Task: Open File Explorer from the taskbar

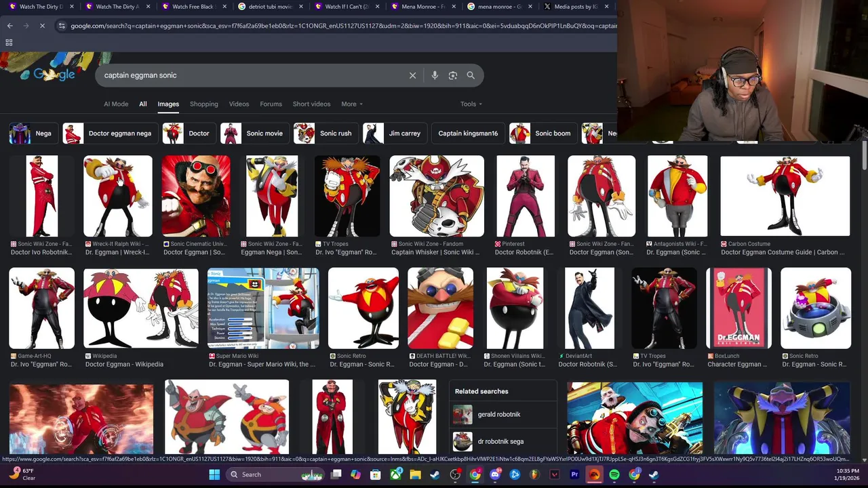Action: coord(415,474)
